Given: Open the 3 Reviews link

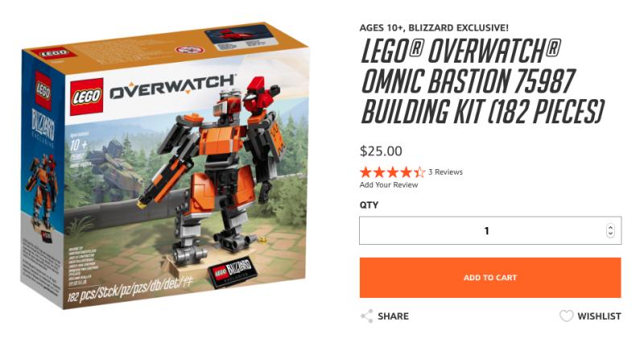Looking at the screenshot, I should (x=445, y=172).
